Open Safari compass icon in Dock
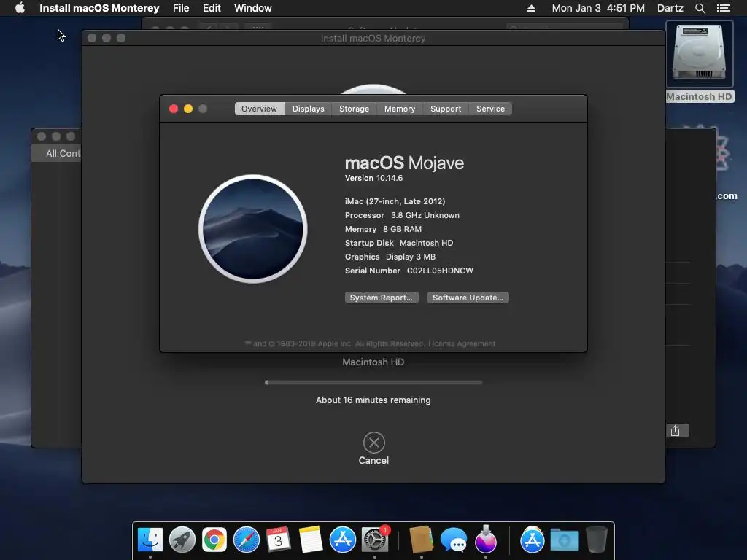Viewport: 747px width, 560px height. (247, 540)
